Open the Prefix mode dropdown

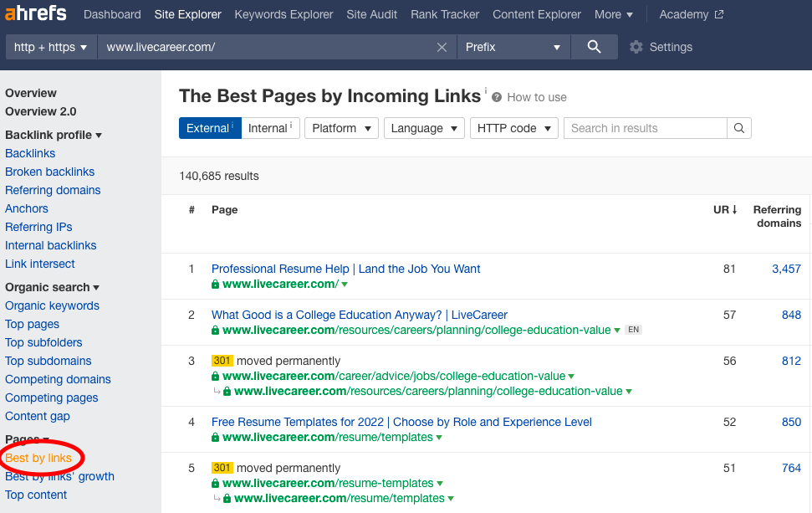click(513, 47)
